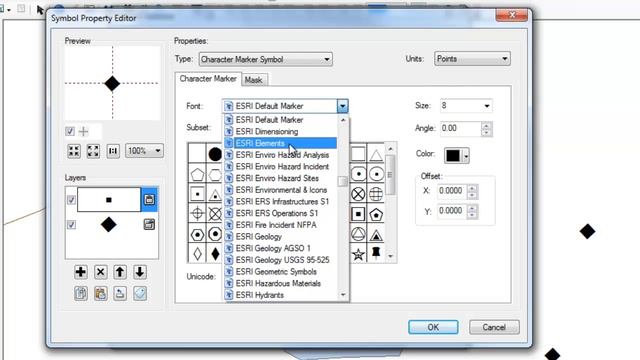
Task: Click the Delete Layer X icon
Action: (x=100, y=272)
